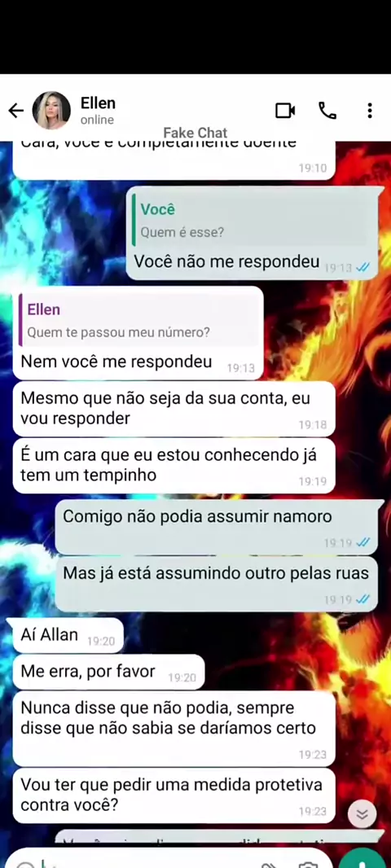
Task: Start a voice call with Ellen
Action: coord(327,111)
